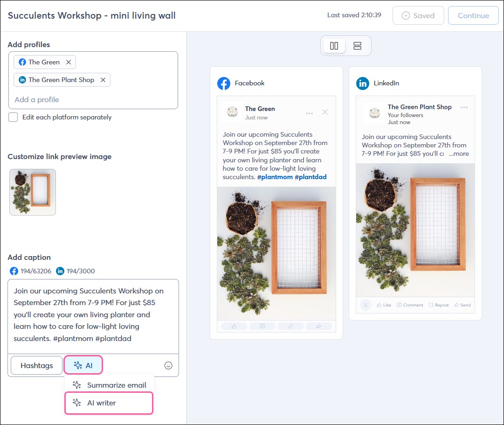504x425 pixels.
Task: Click the link preview image thumbnail
Action: coord(32,192)
